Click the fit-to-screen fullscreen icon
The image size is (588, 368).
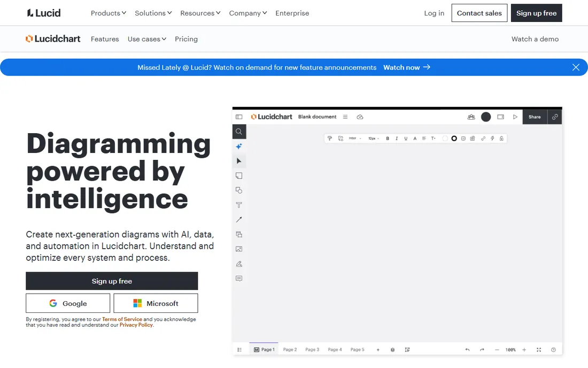coord(539,350)
